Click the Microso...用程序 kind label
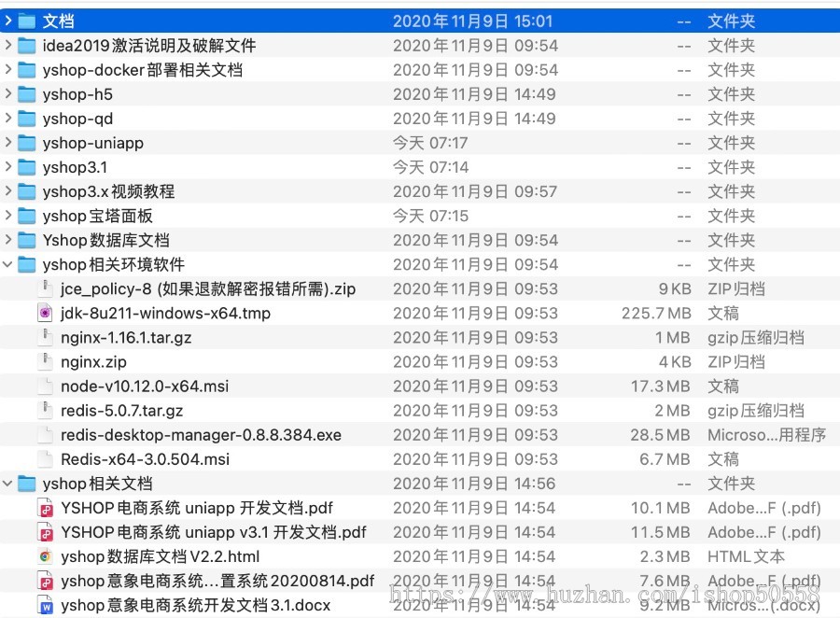 [x=766, y=435]
